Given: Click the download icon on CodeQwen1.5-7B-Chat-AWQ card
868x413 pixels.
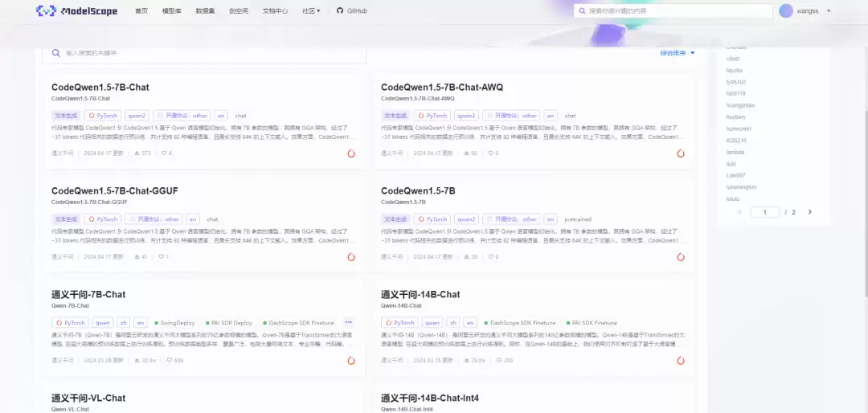Looking at the screenshot, I should coord(467,153).
